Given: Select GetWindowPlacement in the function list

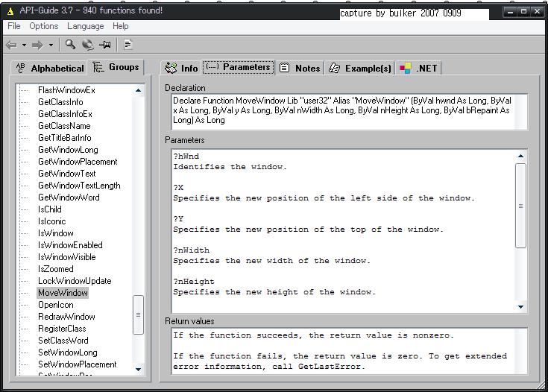Looking at the screenshot, I should [78, 162].
